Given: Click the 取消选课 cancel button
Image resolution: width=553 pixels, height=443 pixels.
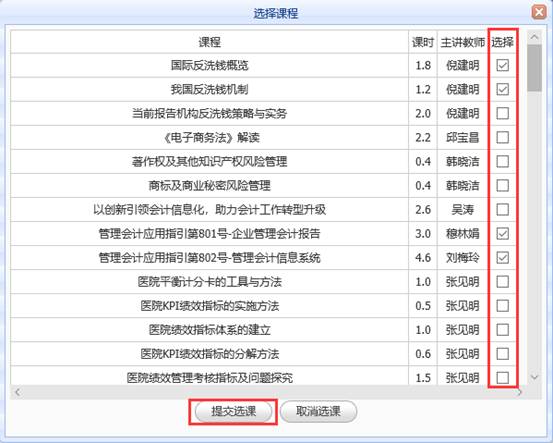Looking at the screenshot, I should (318, 411).
